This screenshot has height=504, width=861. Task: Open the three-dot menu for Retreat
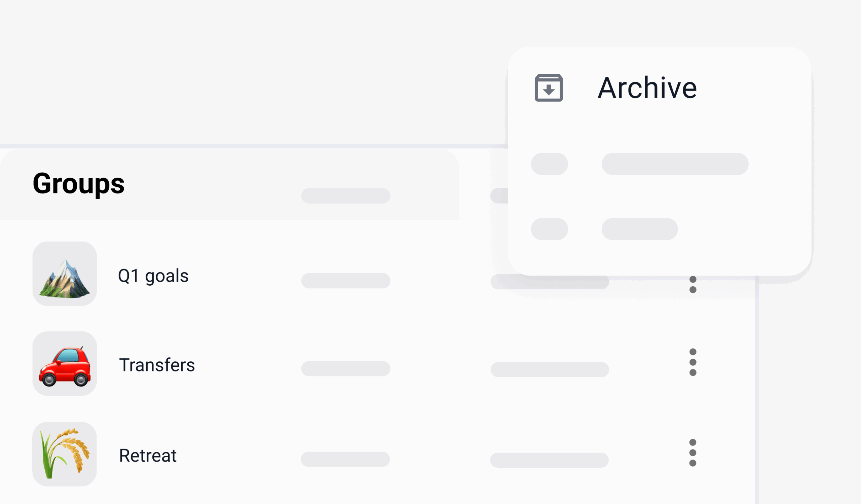pos(693,453)
